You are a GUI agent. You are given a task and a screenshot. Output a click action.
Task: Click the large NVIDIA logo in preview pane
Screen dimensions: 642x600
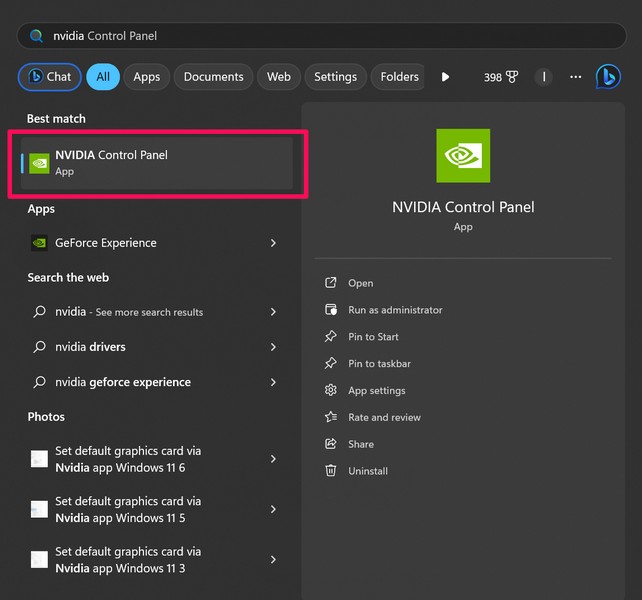[463, 155]
